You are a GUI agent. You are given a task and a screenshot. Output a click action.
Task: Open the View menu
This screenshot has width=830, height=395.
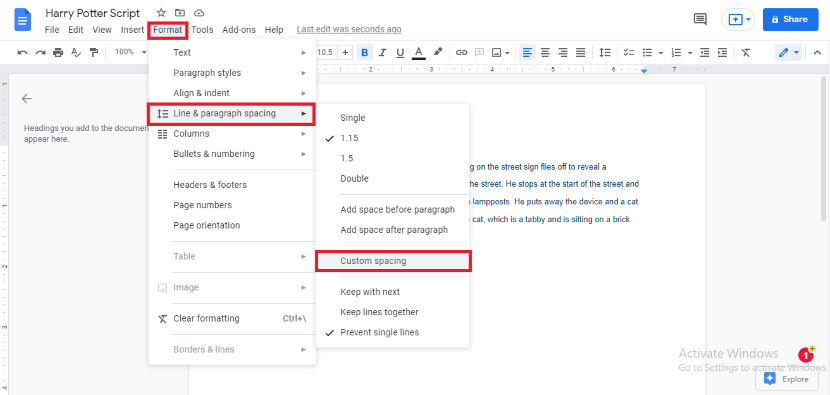pyautogui.click(x=102, y=30)
